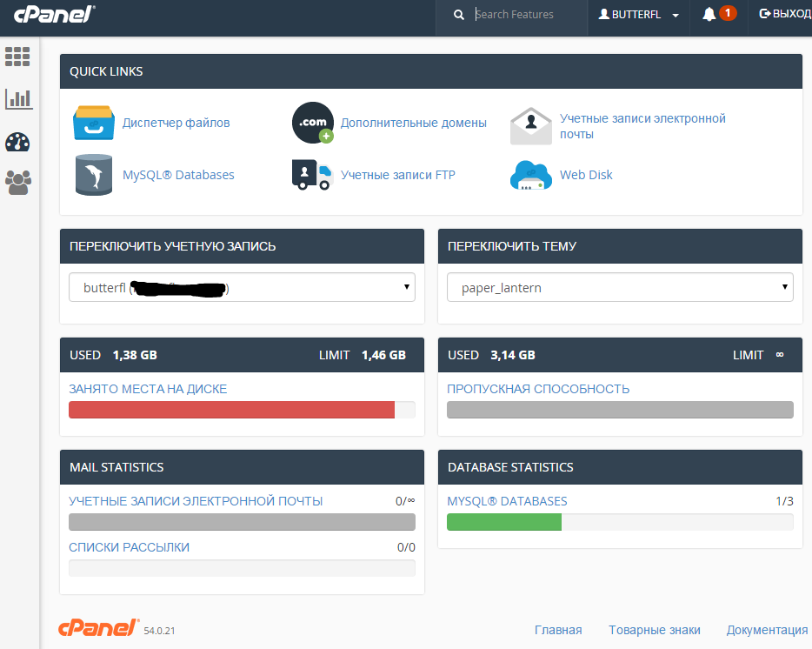Open the Web Disk cloud icon

pos(530,175)
